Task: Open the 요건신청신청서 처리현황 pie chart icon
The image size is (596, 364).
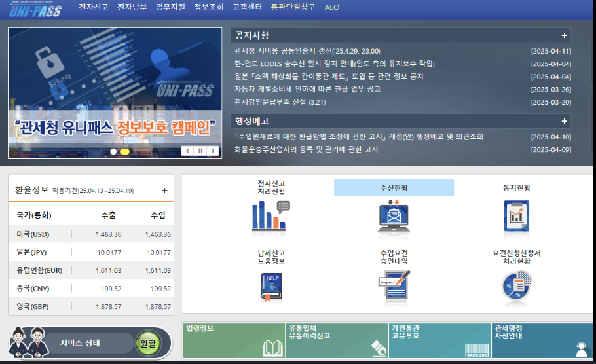Action: [517, 285]
